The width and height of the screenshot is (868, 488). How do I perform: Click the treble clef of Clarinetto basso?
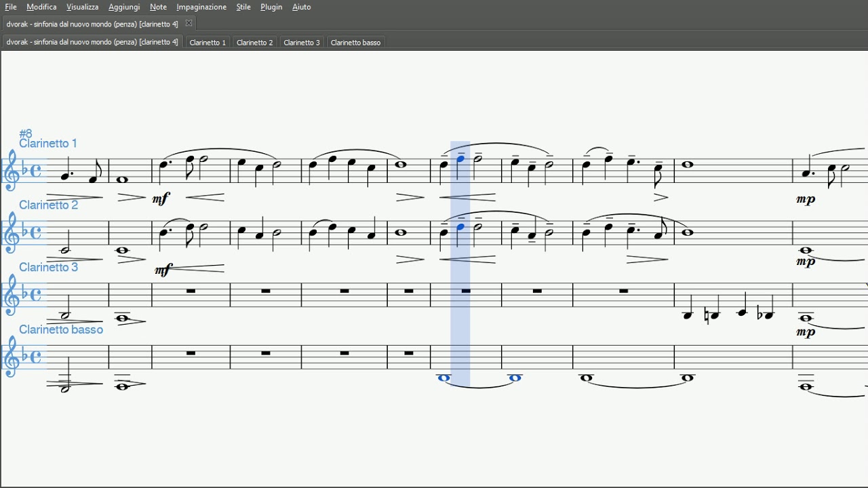point(12,357)
